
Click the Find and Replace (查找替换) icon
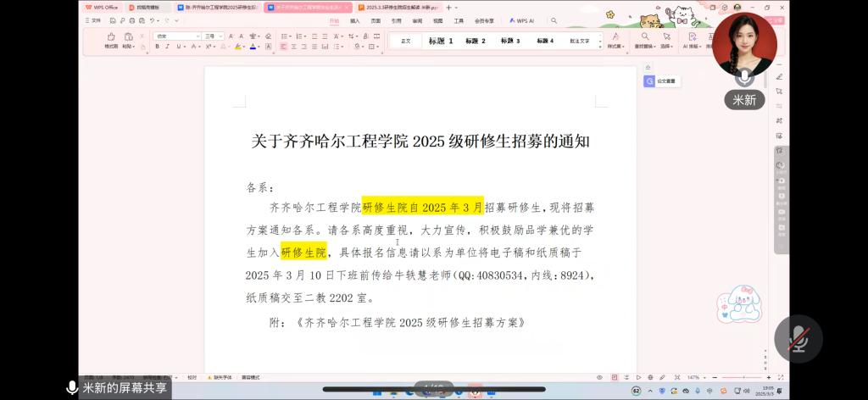645,37
